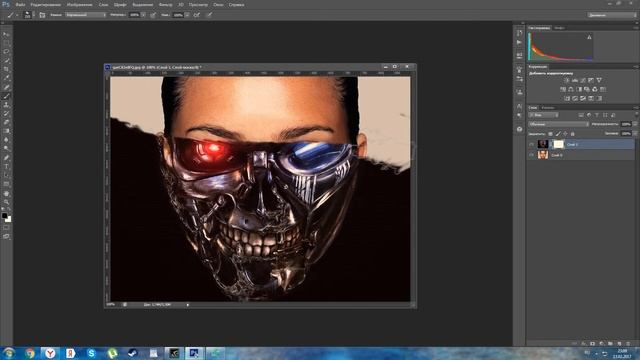This screenshot has width=640, height=360.
Task: Select the Dodge tool
Action: (6, 149)
